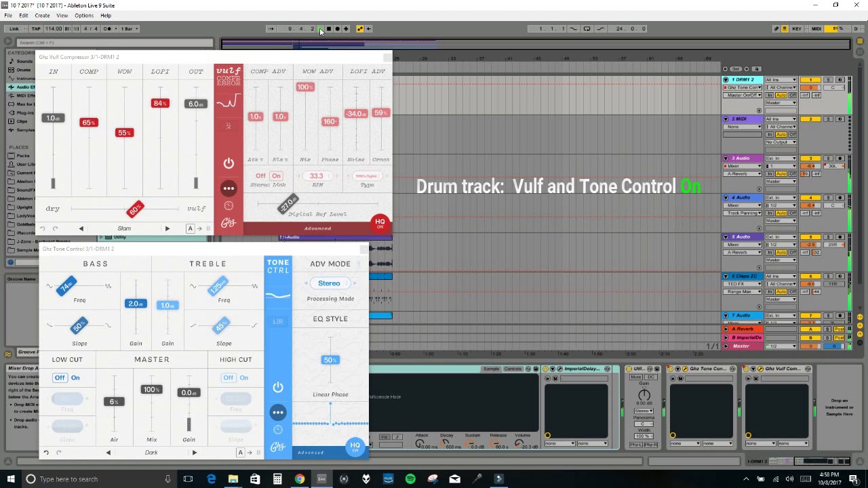This screenshot has height=488, width=868.
Task: Collapse the Advanced bar in Tone Control
Action: 311,453
